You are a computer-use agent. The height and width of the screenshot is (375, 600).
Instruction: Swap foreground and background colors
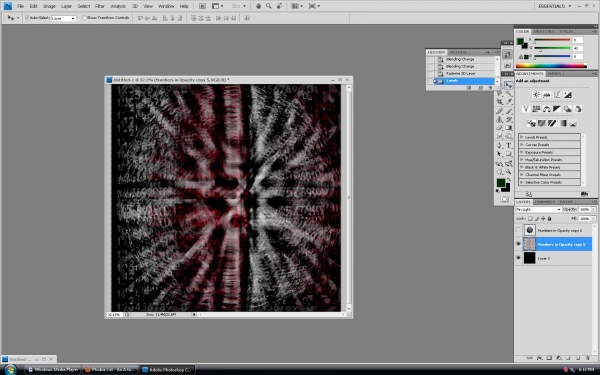pos(509,179)
